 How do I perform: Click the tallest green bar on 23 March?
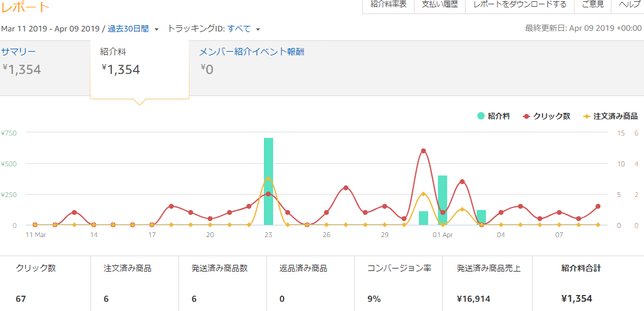click(268, 182)
